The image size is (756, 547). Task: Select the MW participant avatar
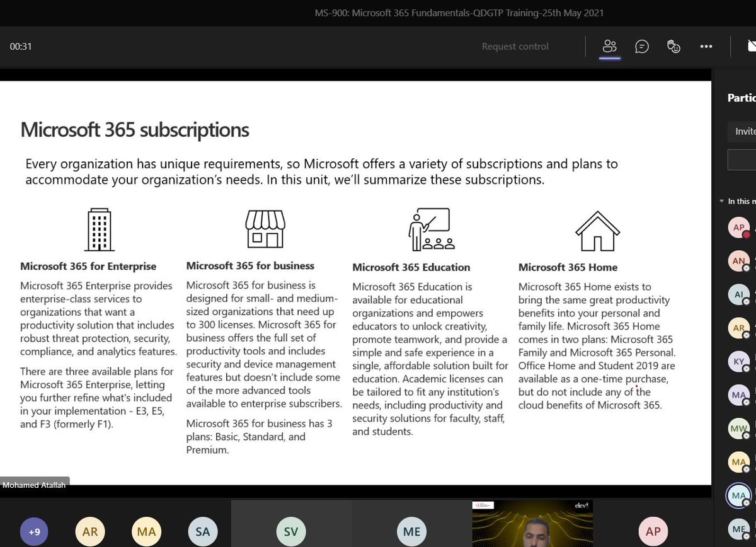point(739,429)
